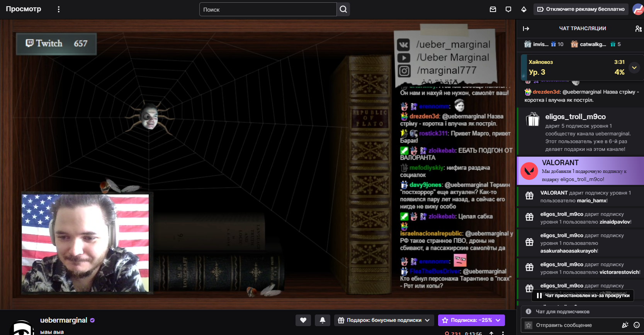Expand the Хайповоз hype train chevron
This screenshot has height=335, width=644.
click(634, 68)
